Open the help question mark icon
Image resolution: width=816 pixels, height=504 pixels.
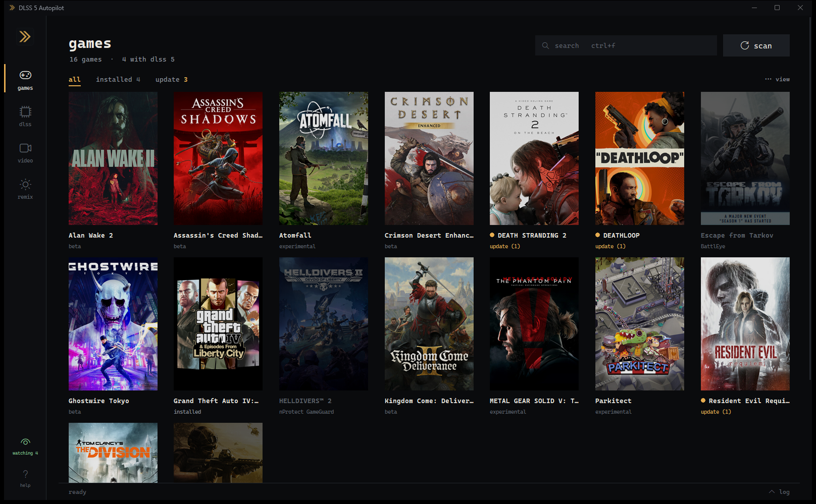pyautogui.click(x=25, y=474)
